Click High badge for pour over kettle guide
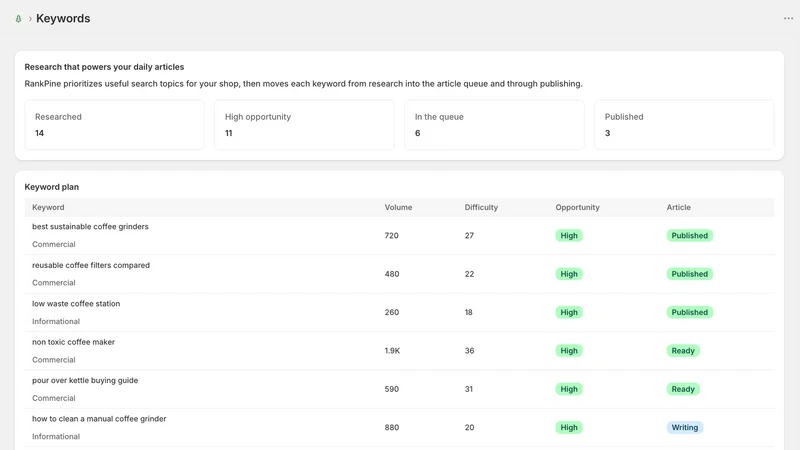 569,389
